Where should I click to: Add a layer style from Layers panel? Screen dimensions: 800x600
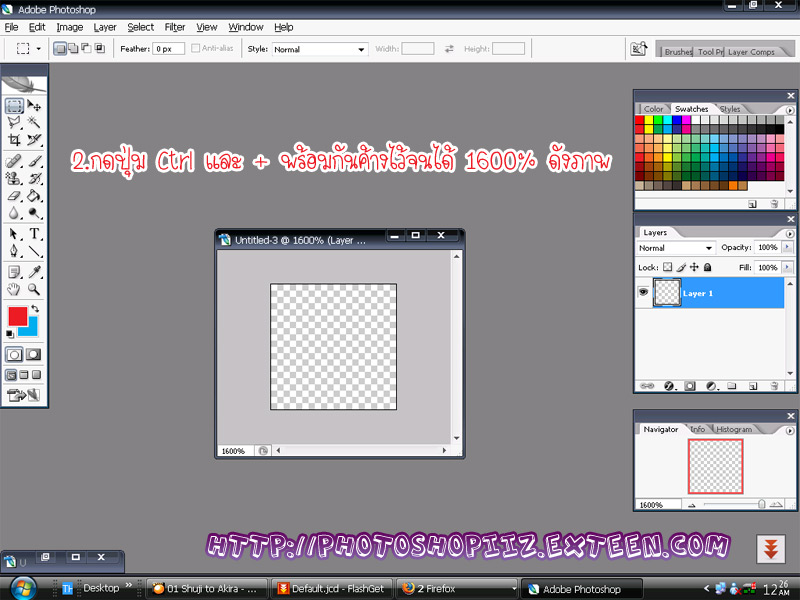click(669, 386)
